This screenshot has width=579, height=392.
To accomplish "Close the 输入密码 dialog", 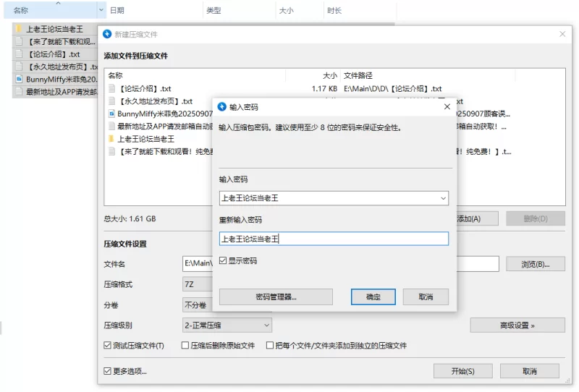I will coord(447,106).
